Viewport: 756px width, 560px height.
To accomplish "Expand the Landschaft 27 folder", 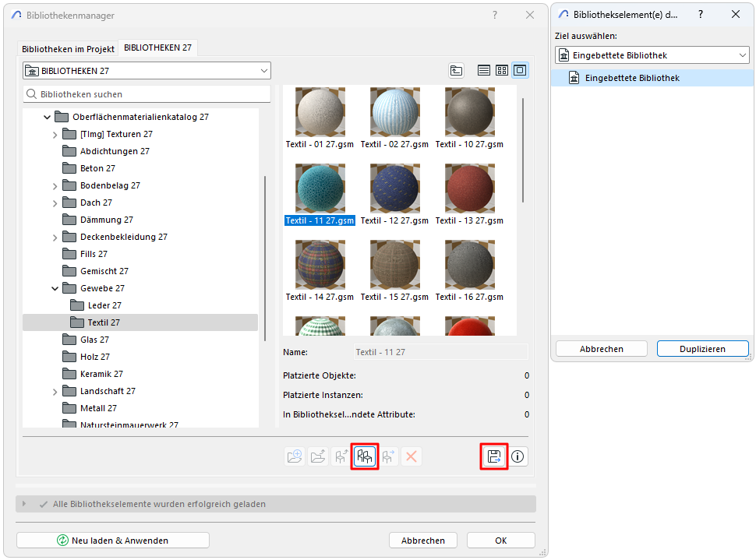I will coord(55,392).
